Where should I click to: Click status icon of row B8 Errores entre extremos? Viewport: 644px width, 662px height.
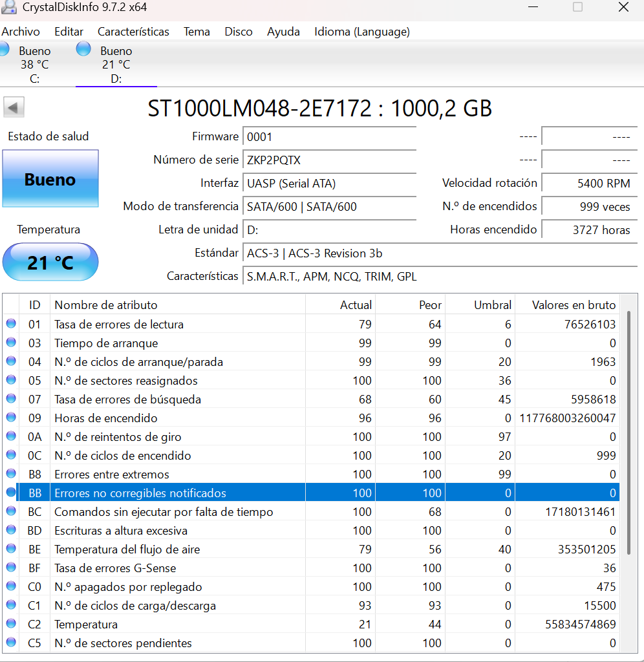tap(11, 474)
